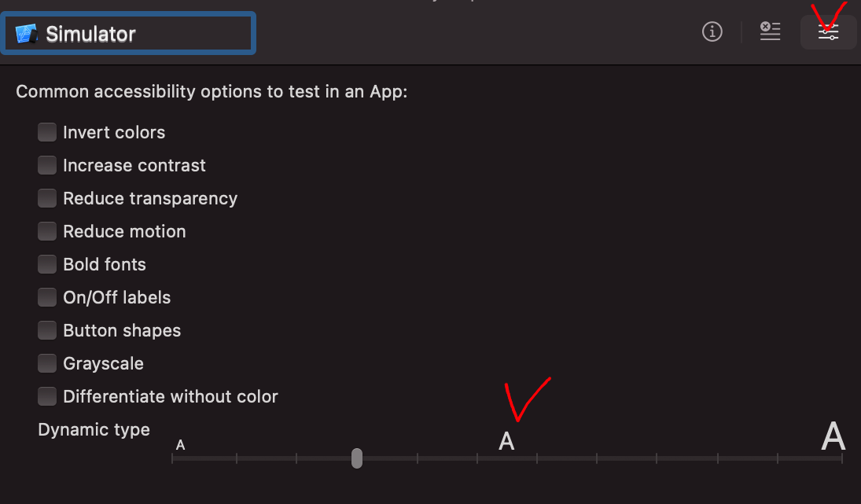Click the Dynamic type slider thumb
This screenshot has width=861, height=504.
(x=357, y=458)
